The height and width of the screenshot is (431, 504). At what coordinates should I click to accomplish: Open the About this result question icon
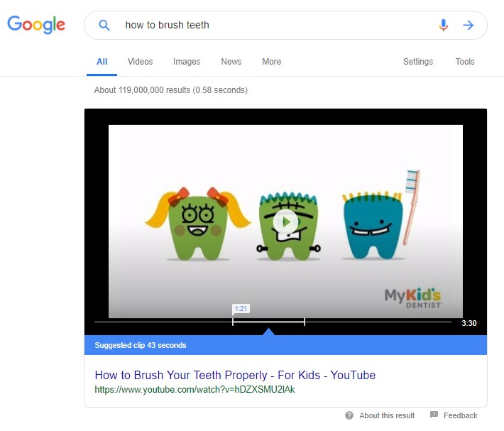click(349, 415)
